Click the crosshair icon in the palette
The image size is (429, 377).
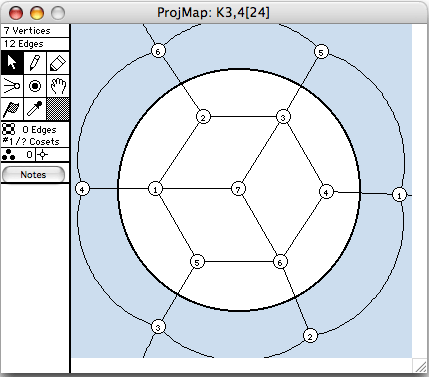(x=43, y=155)
